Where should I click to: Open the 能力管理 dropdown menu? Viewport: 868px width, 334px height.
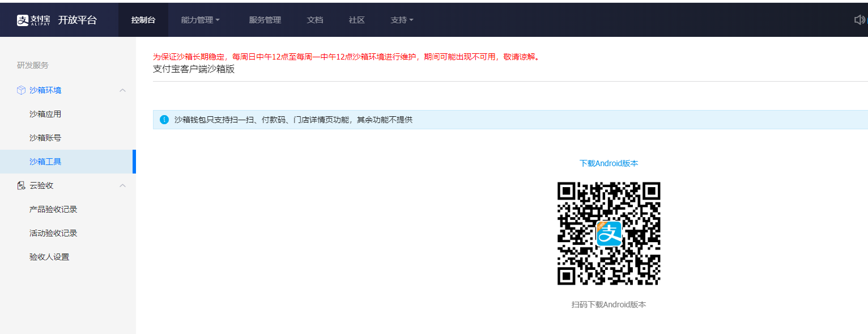(x=200, y=20)
